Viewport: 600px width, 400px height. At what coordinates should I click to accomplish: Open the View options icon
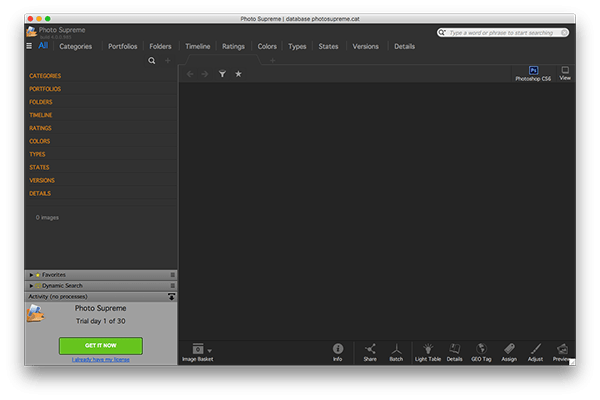coord(565,73)
